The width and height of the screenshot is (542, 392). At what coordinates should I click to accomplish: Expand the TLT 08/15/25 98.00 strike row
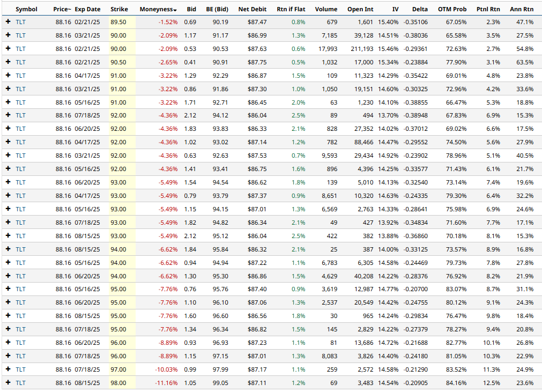point(8,383)
